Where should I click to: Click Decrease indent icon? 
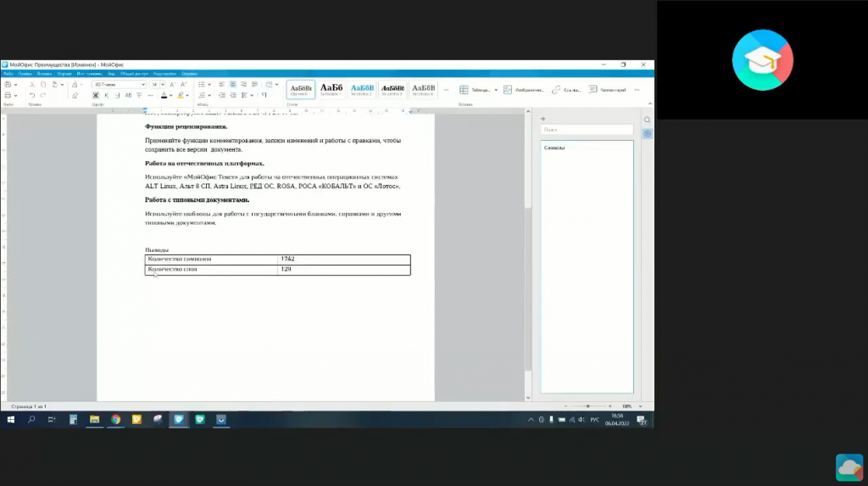pos(222,95)
